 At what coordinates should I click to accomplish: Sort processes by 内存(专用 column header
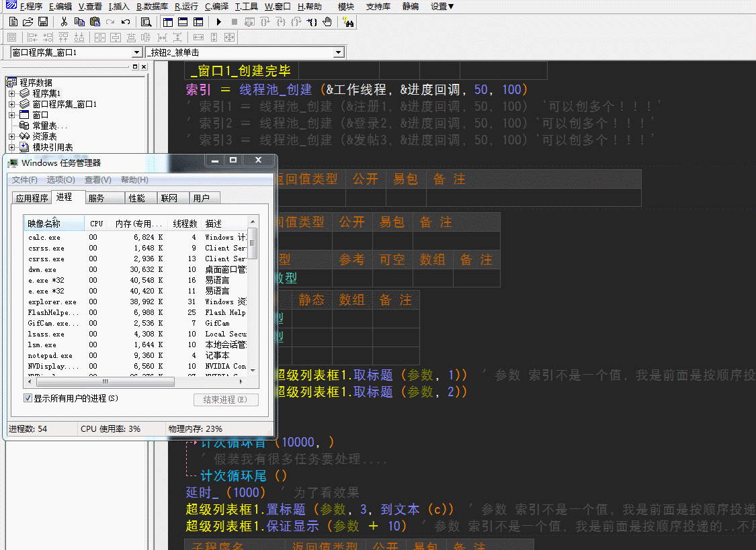pos(138,224)
